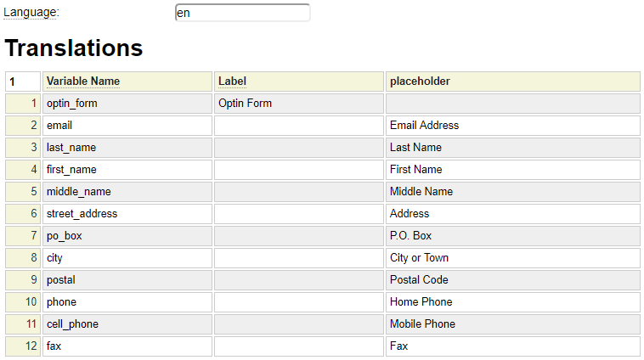Select the Fax placeholder cell
Image resolution: width=644 pixels, height=360 pixels.
pos(511,346)
